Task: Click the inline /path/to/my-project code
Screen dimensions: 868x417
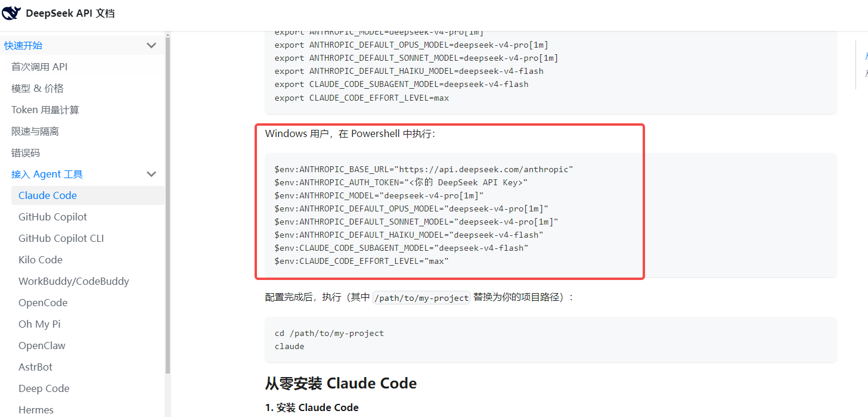Action: pyautogui.click(x=421, y=297)
